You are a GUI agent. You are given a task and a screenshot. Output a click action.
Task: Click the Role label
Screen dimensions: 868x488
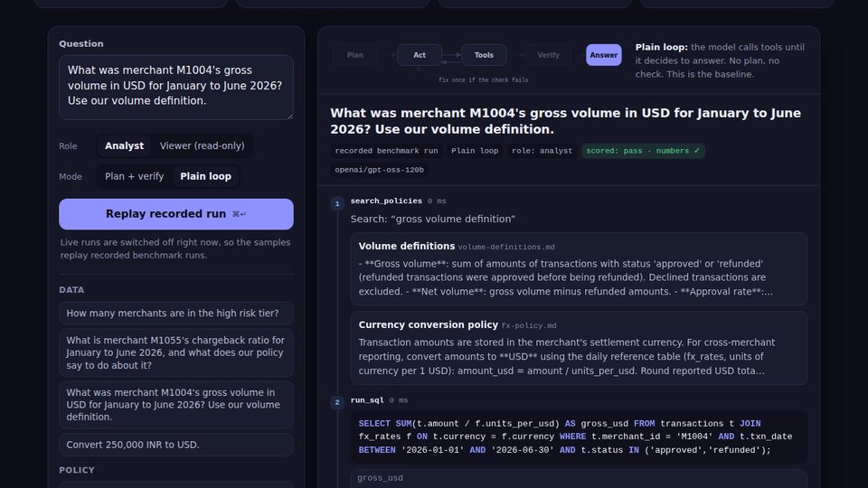(68, 146)
